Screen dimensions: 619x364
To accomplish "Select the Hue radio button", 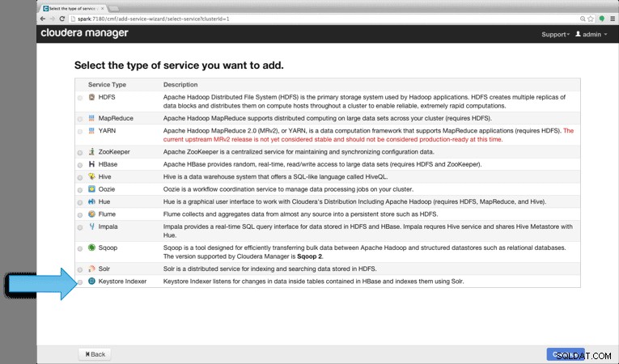I will [x=80, y=202].
